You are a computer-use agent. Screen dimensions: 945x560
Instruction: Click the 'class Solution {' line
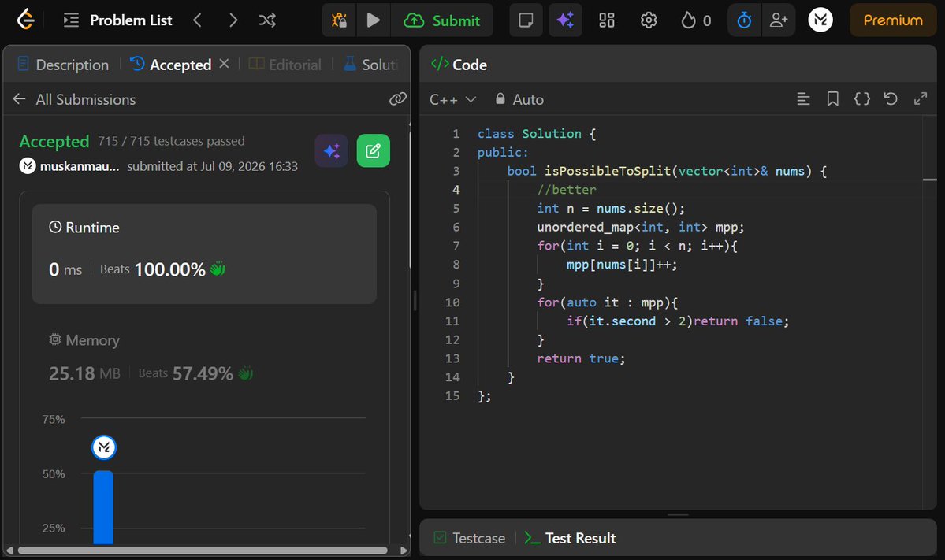[x=537, y=134]
